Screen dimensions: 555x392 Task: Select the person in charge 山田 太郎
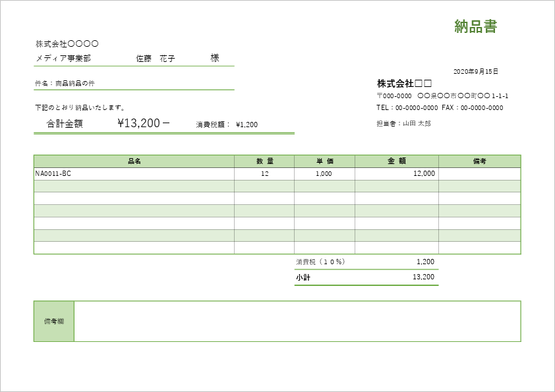(x=403, y=123)
